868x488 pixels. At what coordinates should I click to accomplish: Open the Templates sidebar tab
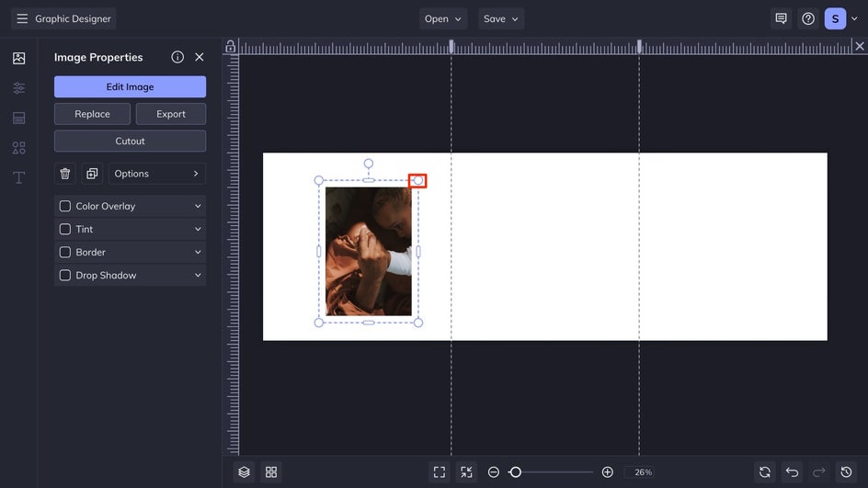click(x=18, y=118)
